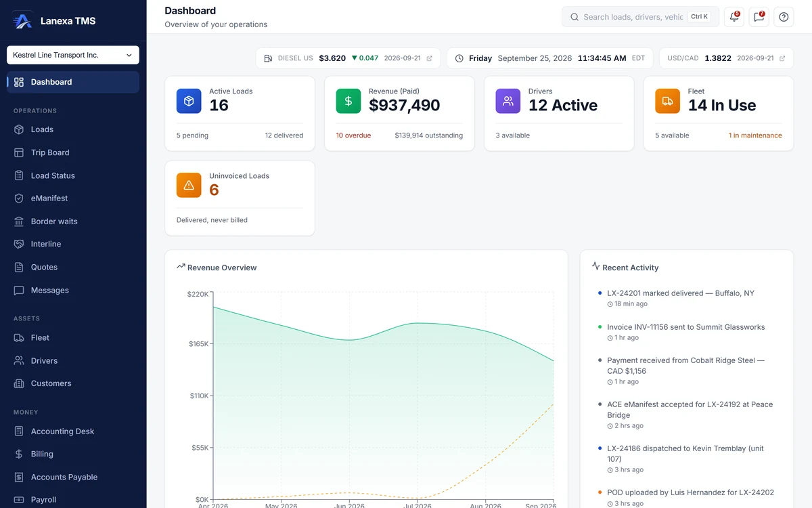Click the Border waits building icon in the sidebar
Screen dimensions: 812x508
pyautogui.click(x=19, y=221)
